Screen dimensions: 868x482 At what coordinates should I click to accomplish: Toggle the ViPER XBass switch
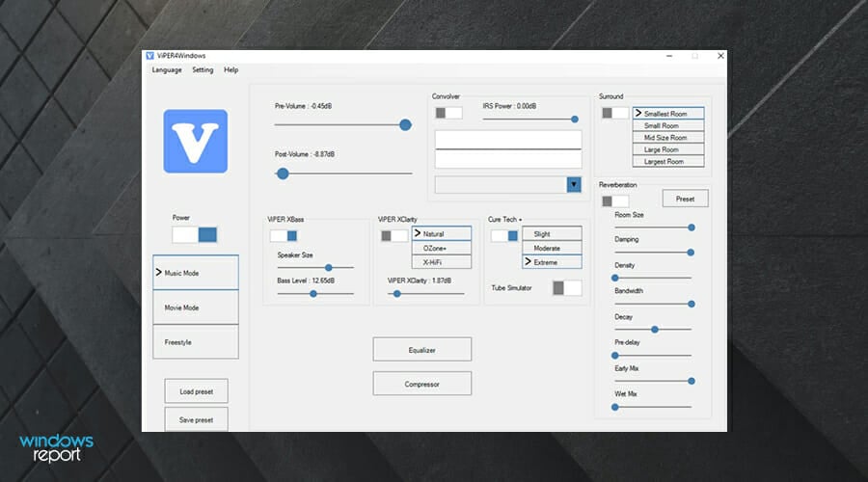pos(284,235)
